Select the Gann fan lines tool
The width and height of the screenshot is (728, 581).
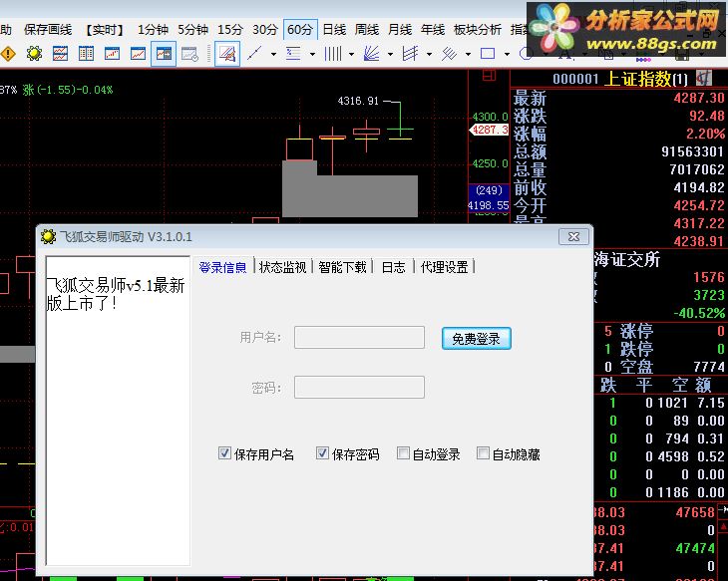point(371,54)
